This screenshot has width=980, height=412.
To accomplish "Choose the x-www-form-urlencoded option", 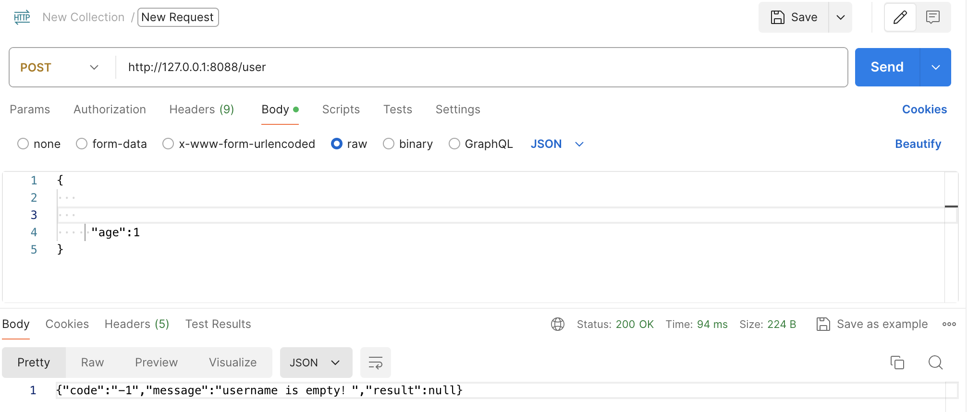I will pyautogui.click(x=168, y=144).
